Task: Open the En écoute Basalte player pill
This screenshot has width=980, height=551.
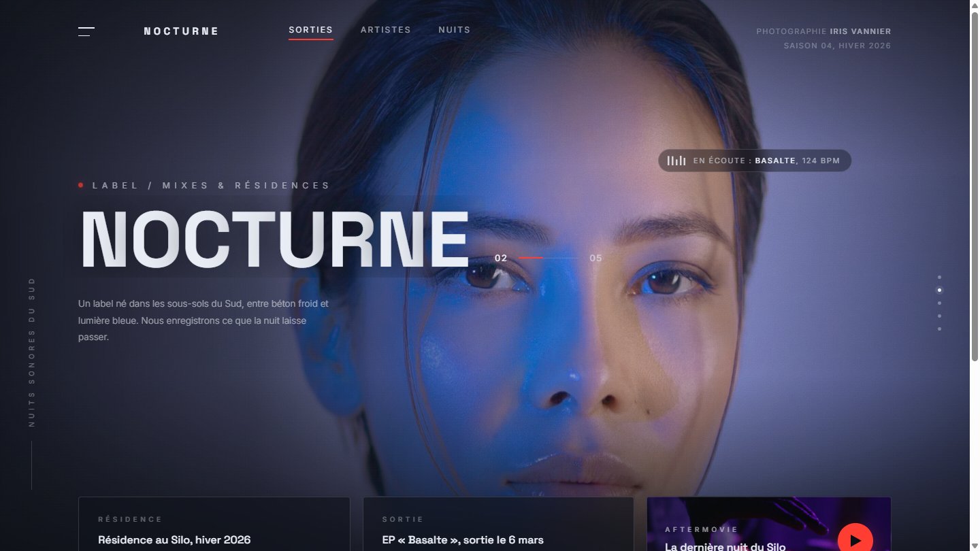Action: [754, 161]
